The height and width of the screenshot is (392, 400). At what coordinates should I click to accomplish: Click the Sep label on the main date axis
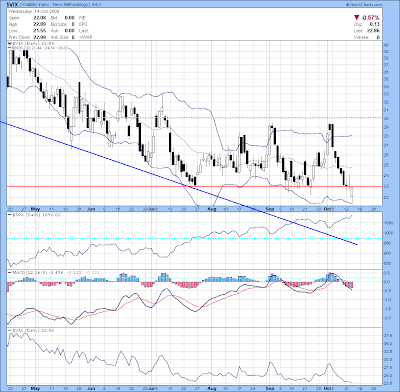[x=270, y=209]
